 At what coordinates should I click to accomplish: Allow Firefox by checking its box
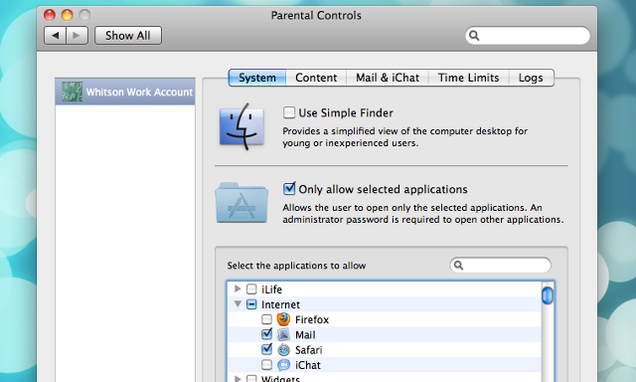click(266, 319)
